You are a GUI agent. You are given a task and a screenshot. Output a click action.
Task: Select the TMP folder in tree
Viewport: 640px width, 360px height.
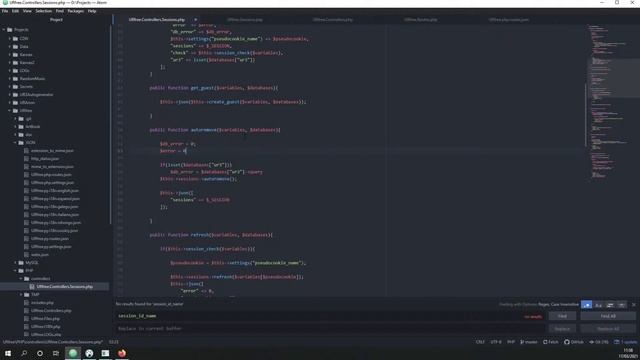(35, 295)
